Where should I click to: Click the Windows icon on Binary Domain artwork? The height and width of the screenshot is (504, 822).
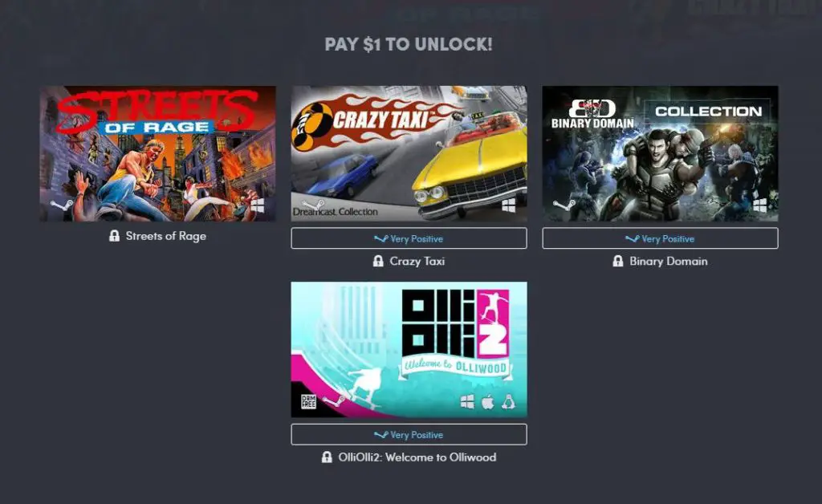tap(760, 205)
